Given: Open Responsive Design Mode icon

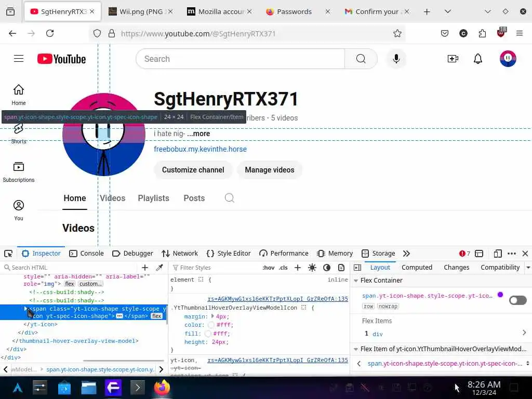Looking at the screenshot, I should pos(497,254).
